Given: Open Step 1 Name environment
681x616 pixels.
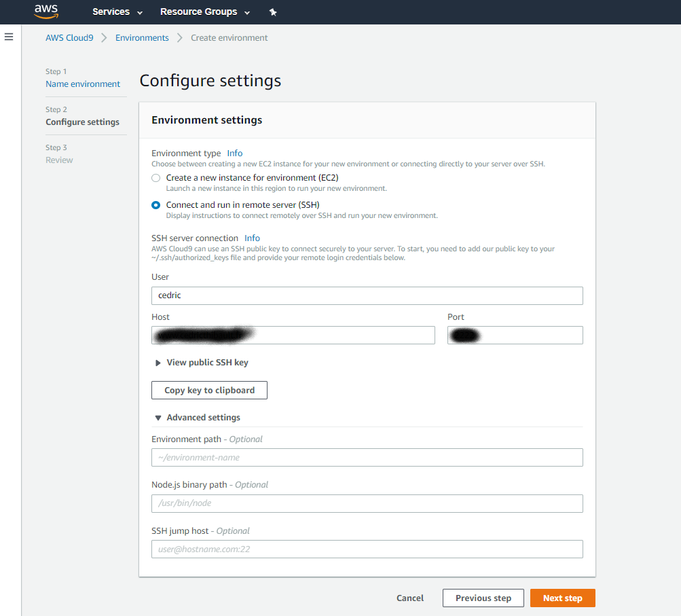Looking at the screenshot, I should (x=83, y=84).
